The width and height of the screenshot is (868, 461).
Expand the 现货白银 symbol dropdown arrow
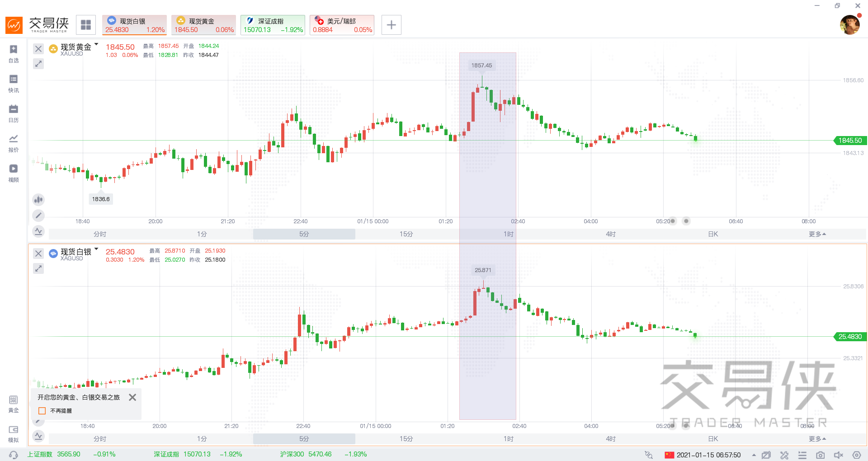tap(96, 249)
